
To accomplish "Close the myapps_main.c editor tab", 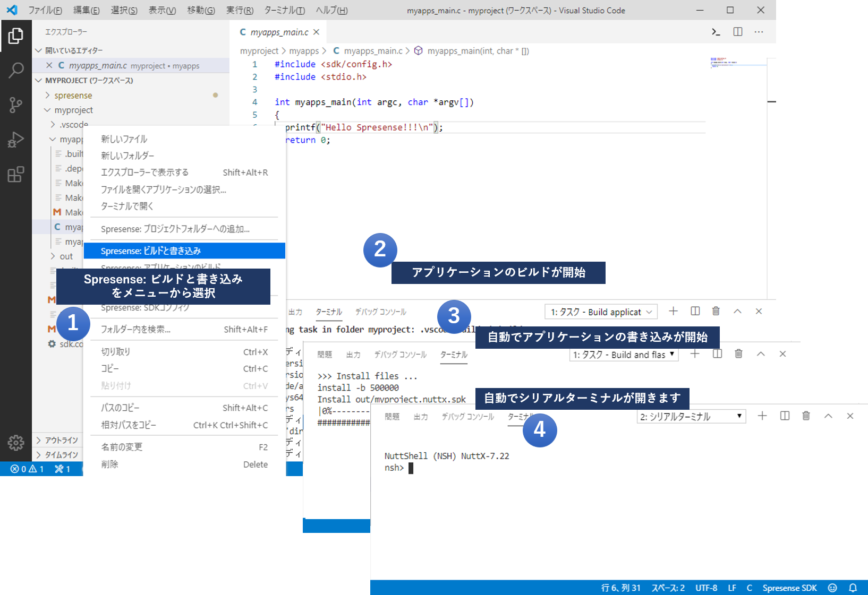I will point(317,32).
